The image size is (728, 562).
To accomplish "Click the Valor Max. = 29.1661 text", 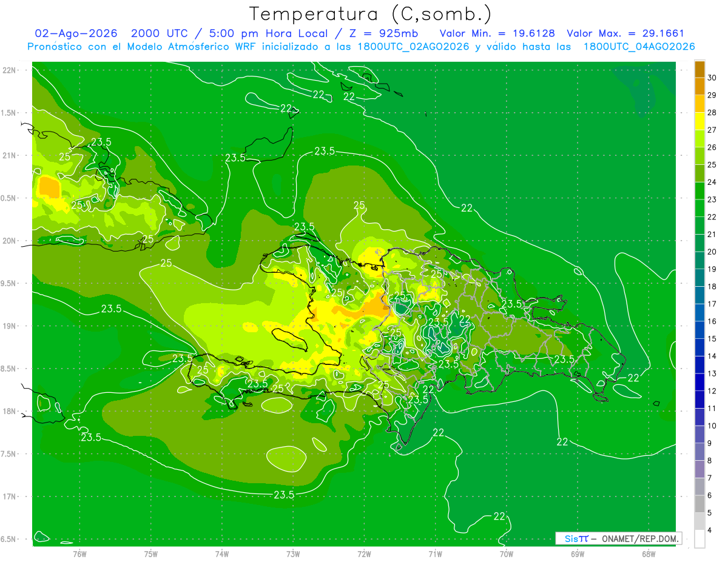I will [625, 33].
